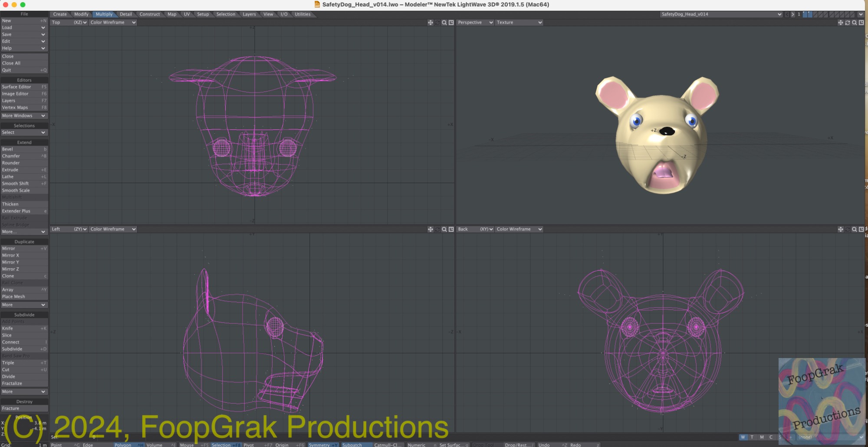
Task: Click the zoom magnifier in the Perspective viewport
Action: [854, 23]
